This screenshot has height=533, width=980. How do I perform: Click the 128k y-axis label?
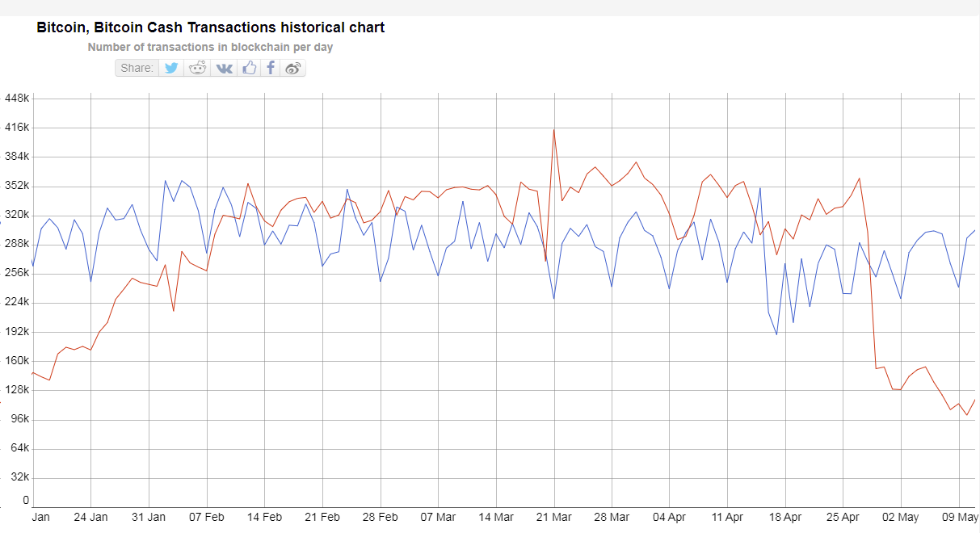[x=17, y=390]
